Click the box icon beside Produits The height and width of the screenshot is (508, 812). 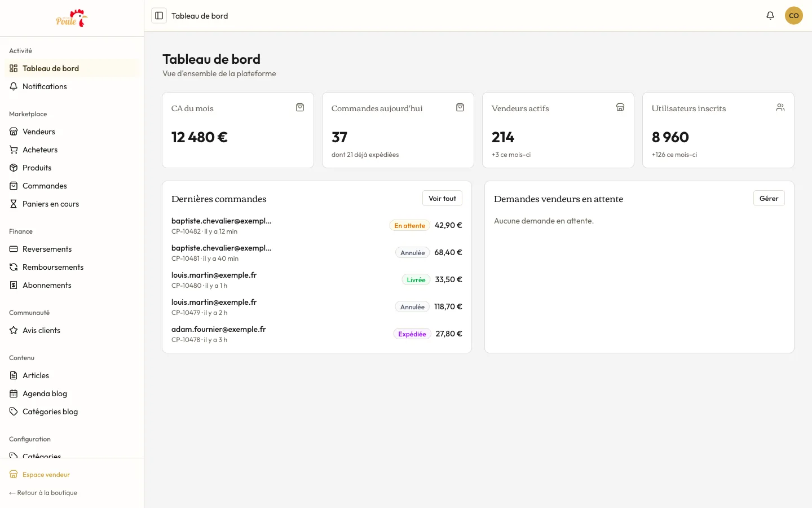14,168
